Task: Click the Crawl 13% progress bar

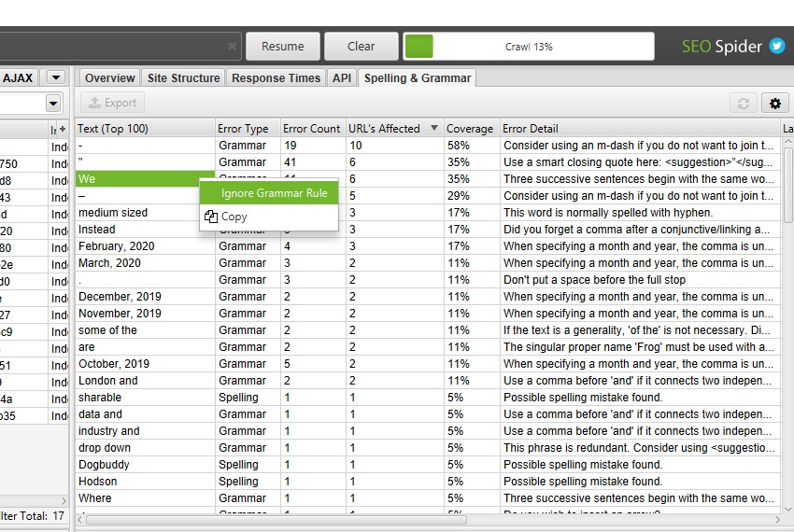Action: pyautogui.click(x=529, y=47)
